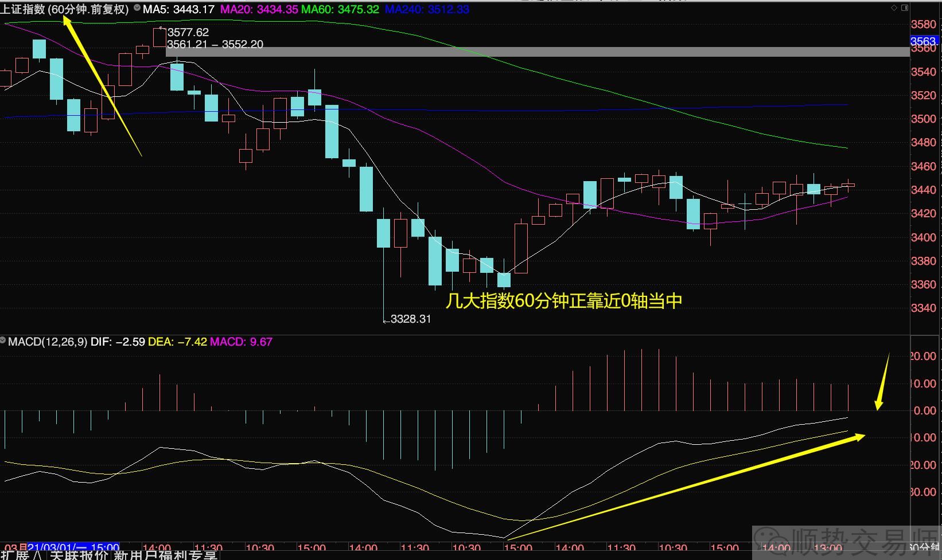
Task: Open indicator settings icon beside chart title
Action: coord(137,9)
